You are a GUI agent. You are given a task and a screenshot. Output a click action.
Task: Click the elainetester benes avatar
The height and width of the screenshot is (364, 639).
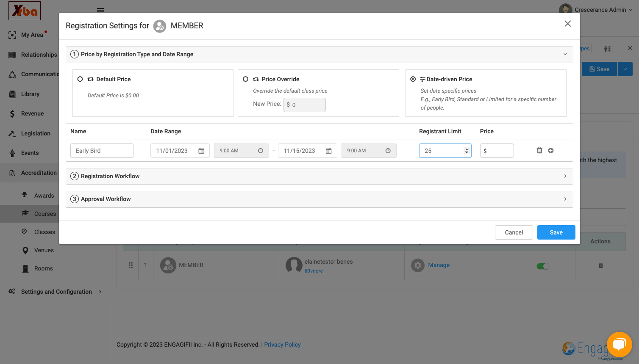[294, 265]
